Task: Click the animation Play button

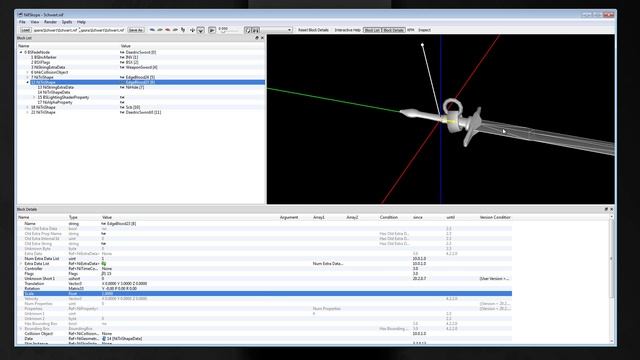Action: (212, 30)
